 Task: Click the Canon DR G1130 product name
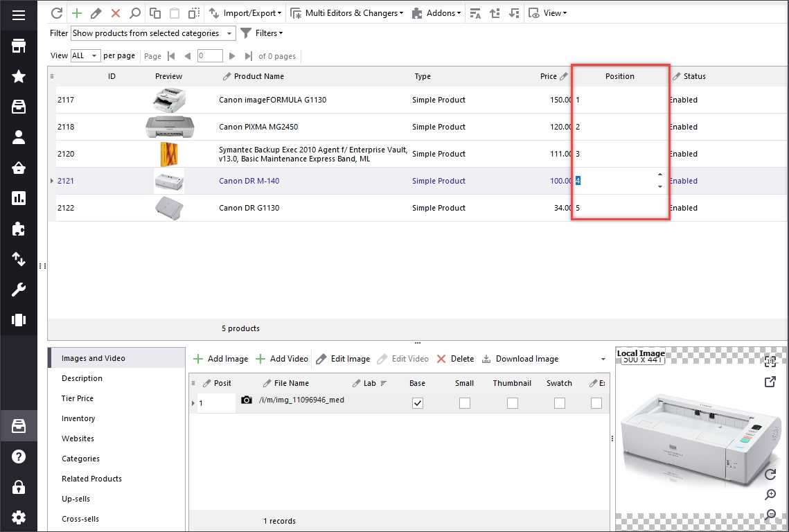click(249, 208)
